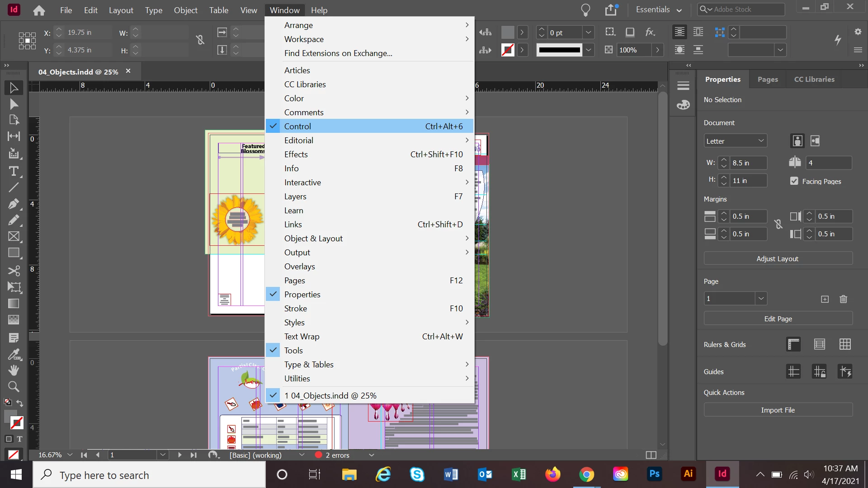Click the Adjust Layout button
Viewport: 868px width, 488px height.
pos(778,259)
